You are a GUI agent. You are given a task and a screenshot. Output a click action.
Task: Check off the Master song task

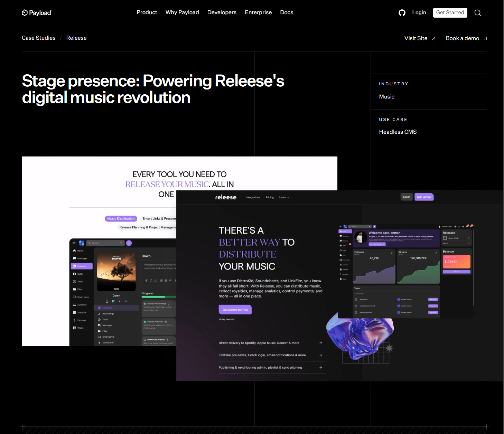pos(356,300)
